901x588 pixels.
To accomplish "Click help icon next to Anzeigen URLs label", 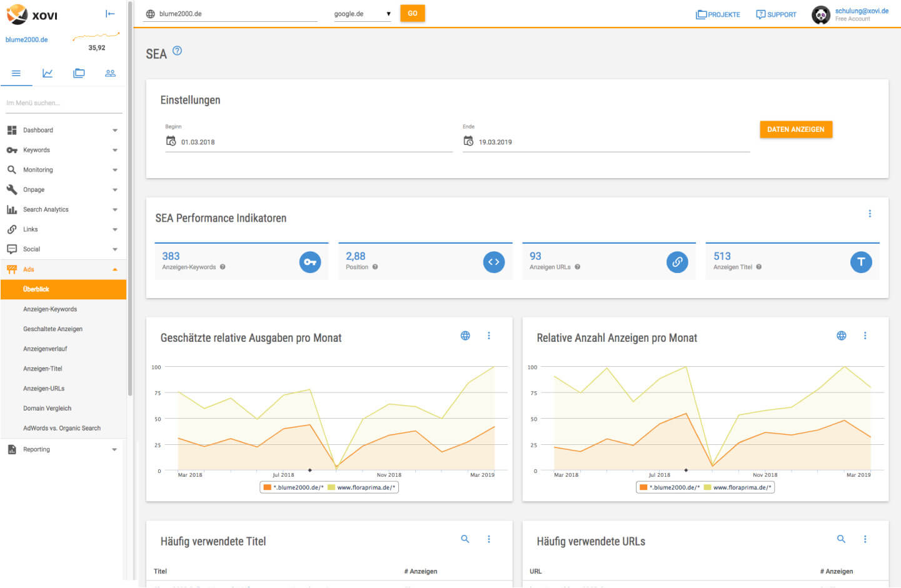I will coord(577,267).
